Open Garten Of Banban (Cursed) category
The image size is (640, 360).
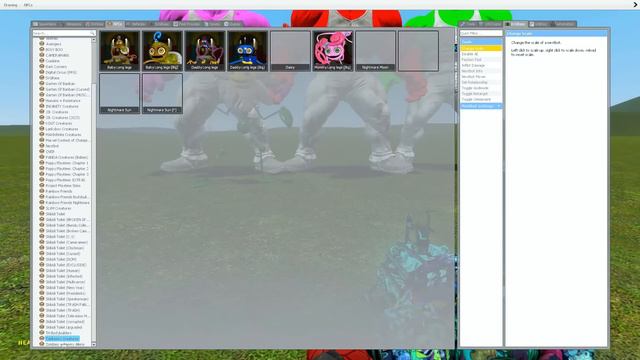pyautogui.click(x=67, y=89)
